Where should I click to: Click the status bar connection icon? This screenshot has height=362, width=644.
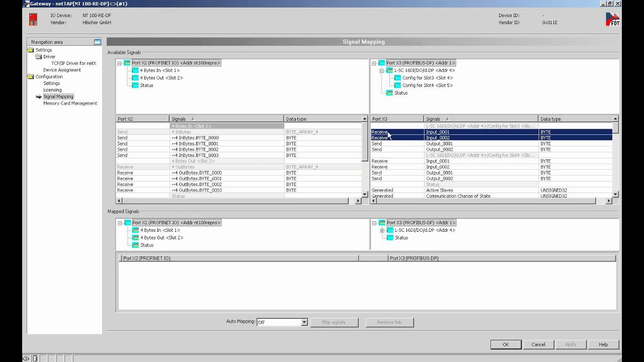26,358
